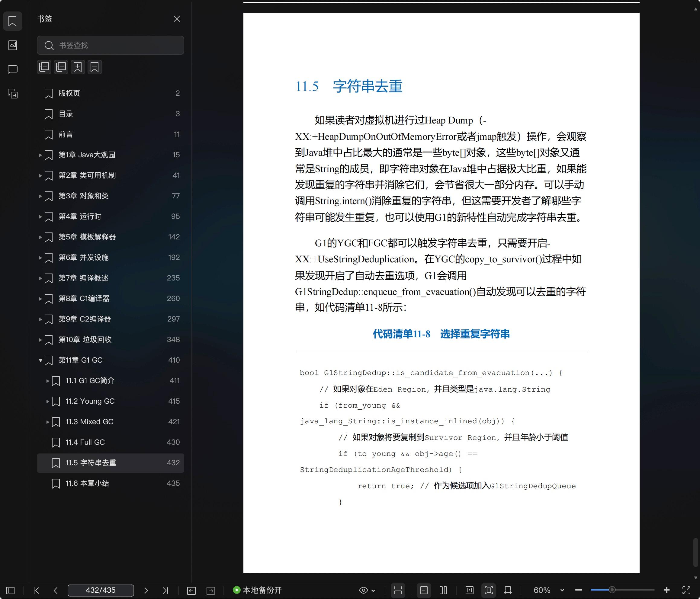
Task: Expand the 第6章 并发设施 bookmark
Action: (40, 258)
